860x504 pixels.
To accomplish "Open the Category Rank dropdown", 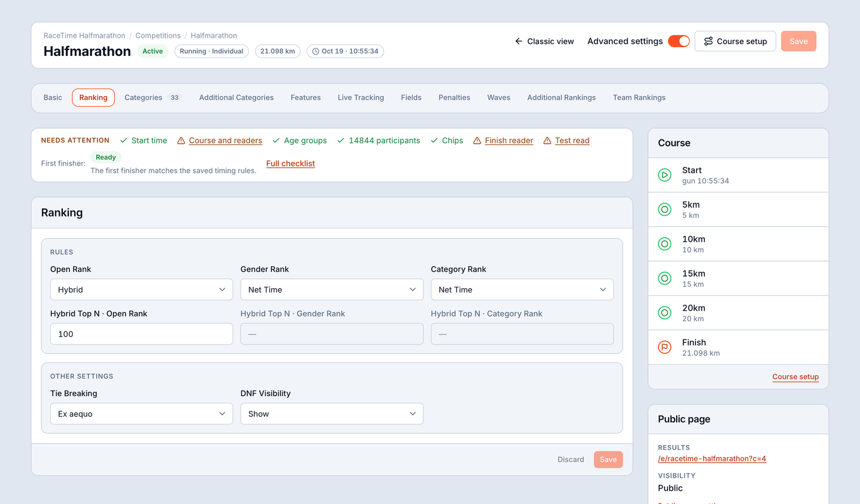I will (x=522, y=289).
